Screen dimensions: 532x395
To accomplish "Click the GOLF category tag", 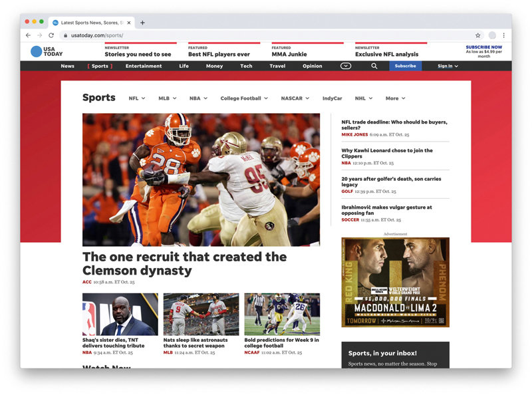I will [347, 192].
